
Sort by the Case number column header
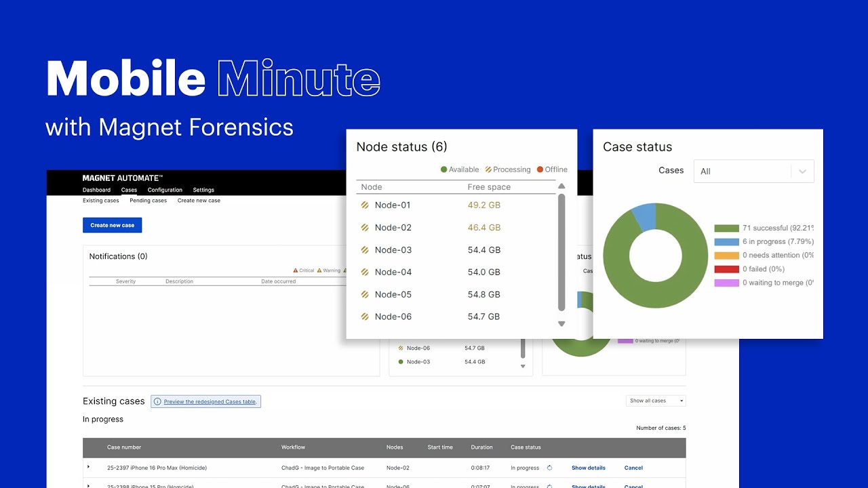(x=124, y=447)
